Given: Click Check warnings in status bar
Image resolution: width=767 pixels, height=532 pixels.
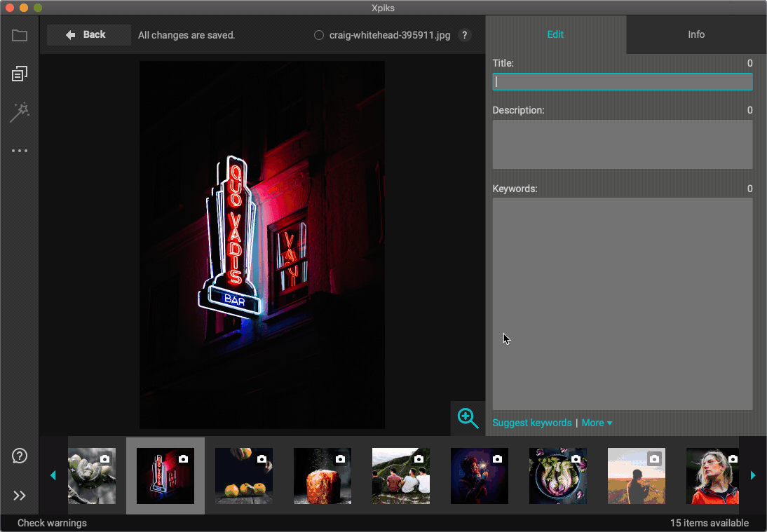Looking at the screenshot, I should [52, 523].
